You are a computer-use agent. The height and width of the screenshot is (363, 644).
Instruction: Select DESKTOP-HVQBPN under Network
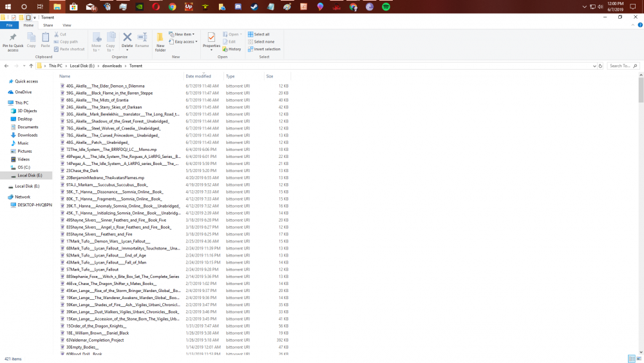pos(35,205)
